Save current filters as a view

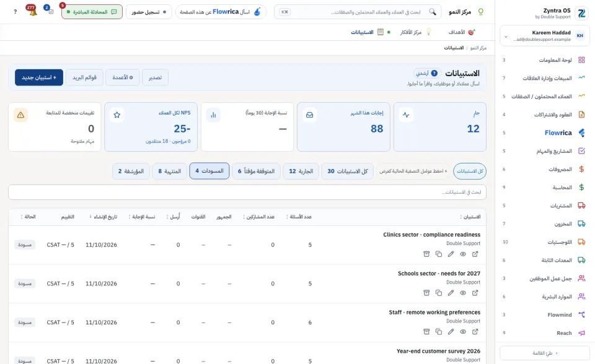click(x=413, y=171)
